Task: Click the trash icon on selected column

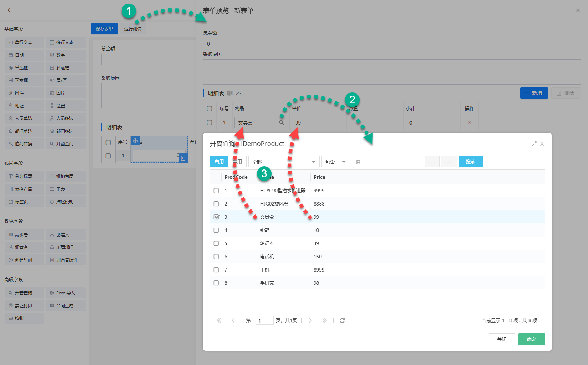Action: 183,158
